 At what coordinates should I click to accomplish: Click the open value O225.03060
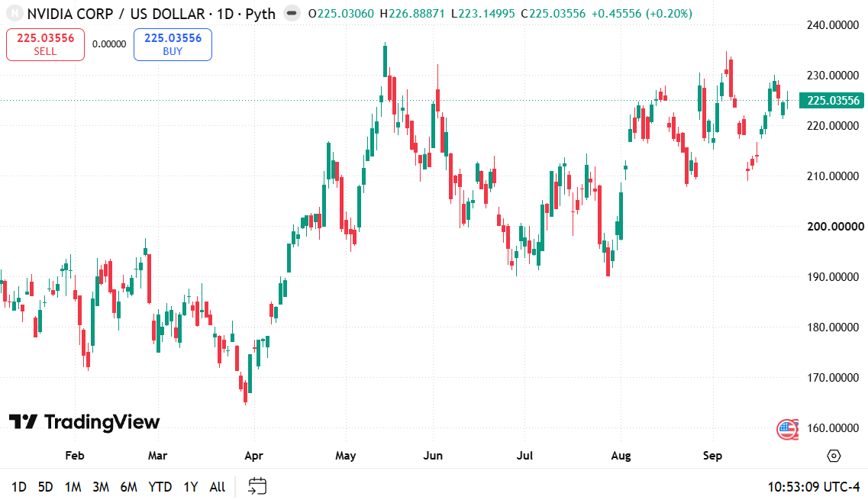[x=341, y=13]
